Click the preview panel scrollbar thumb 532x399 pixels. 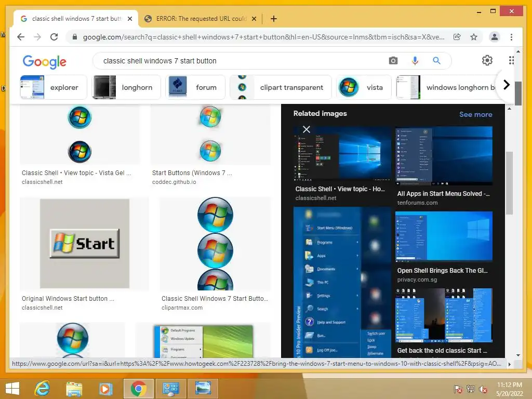pyautogui.click(x=509, y=183)
